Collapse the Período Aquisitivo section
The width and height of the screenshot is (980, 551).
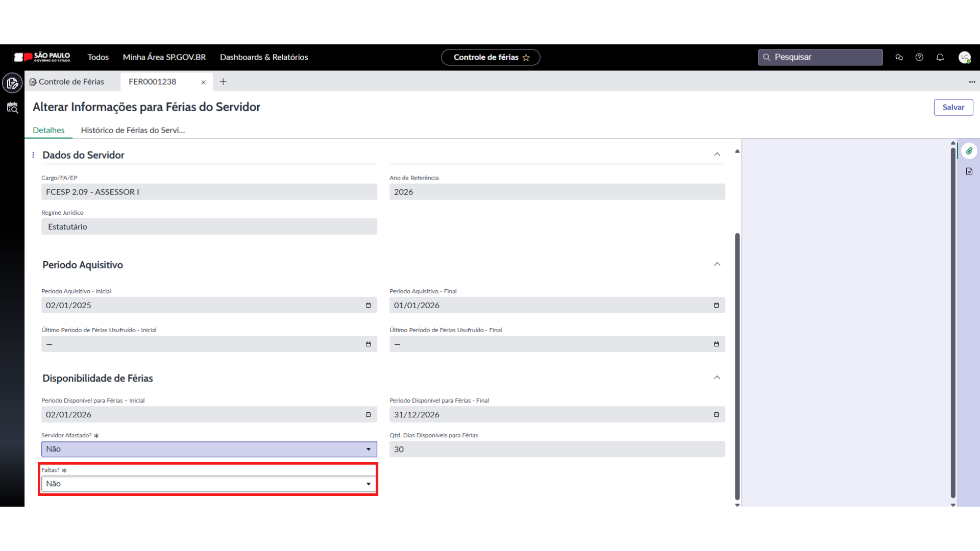[x=717, y=264]
